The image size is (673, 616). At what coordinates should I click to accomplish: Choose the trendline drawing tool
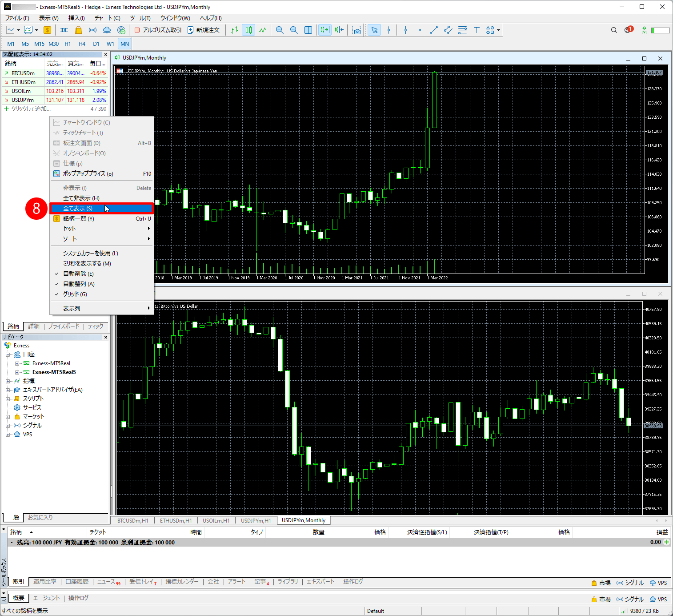pos(434,30)
